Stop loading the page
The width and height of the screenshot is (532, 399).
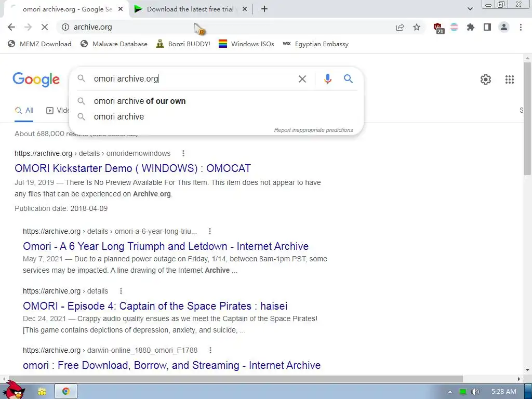point(45,27)
